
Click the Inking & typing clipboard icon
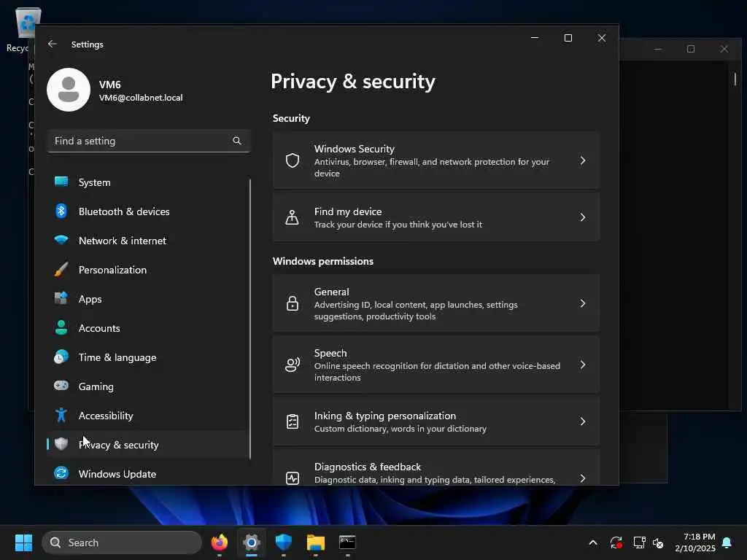pyautogui.click(x=293, y=421)
